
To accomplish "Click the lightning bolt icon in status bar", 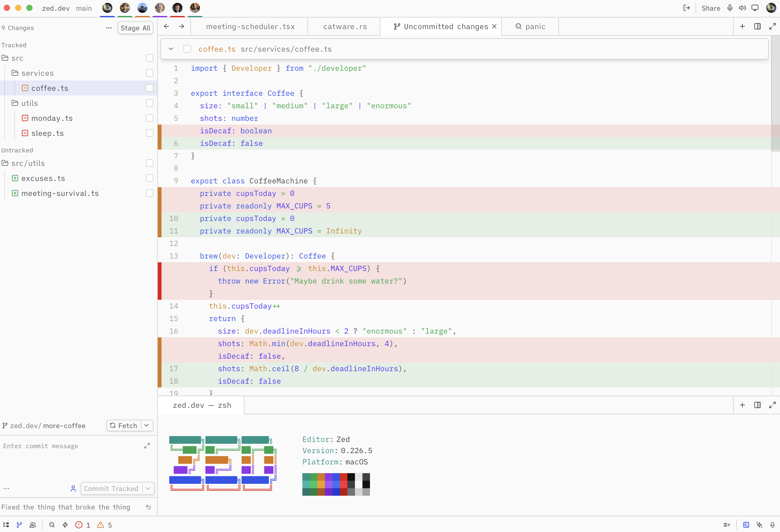I will (65, 524).
